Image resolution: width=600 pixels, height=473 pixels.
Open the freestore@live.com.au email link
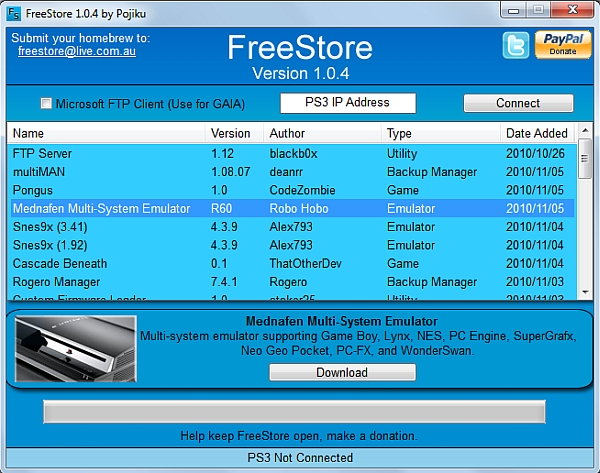(x=77, y=51)
